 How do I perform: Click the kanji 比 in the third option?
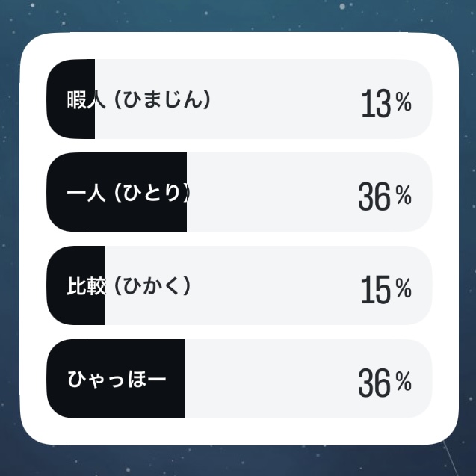coord(76,285)
